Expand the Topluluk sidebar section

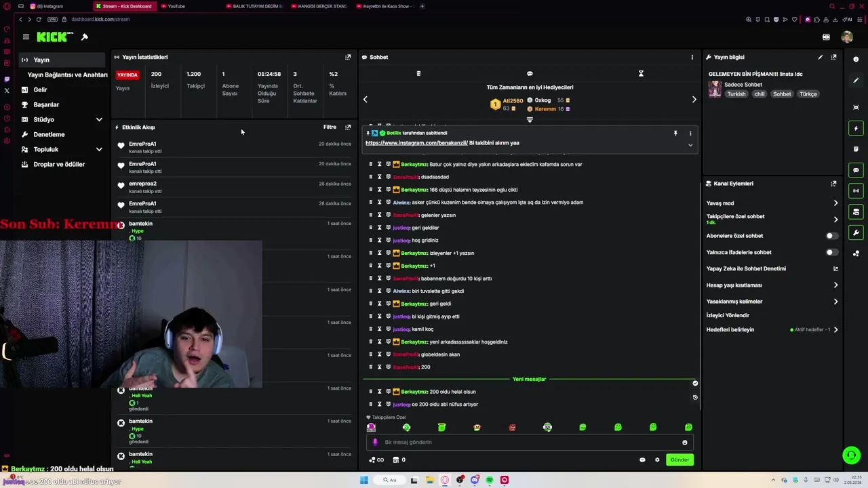(x=99, y=149)
